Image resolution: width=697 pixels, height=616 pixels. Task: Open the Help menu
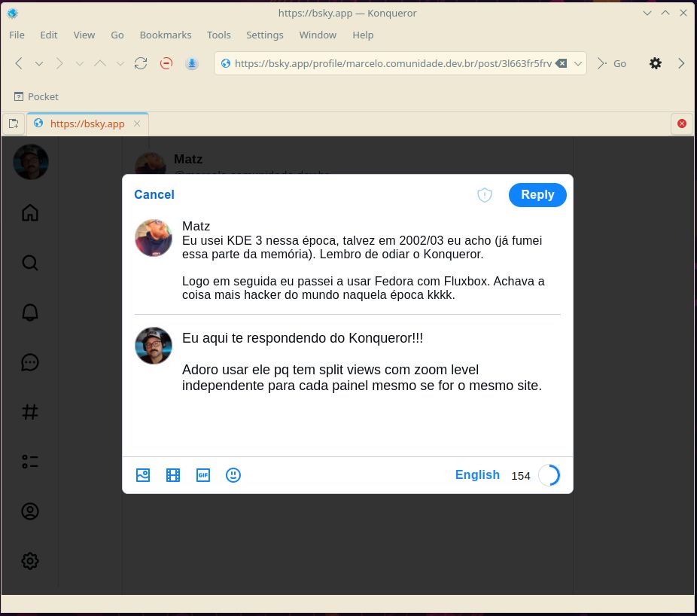(x=363, y=35)
